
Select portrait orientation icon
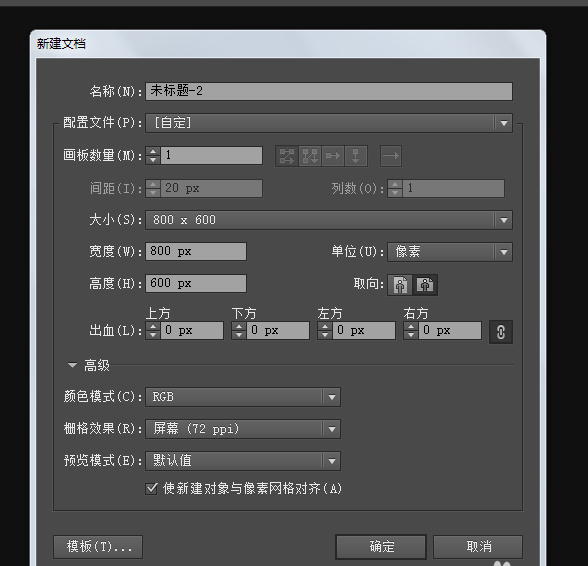pyautogui.click(x=400, y=285)
